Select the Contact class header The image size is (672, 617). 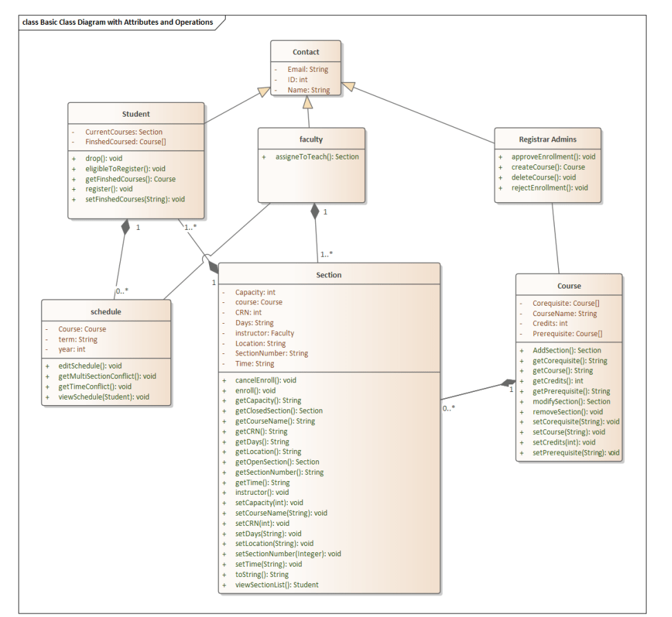306,51
